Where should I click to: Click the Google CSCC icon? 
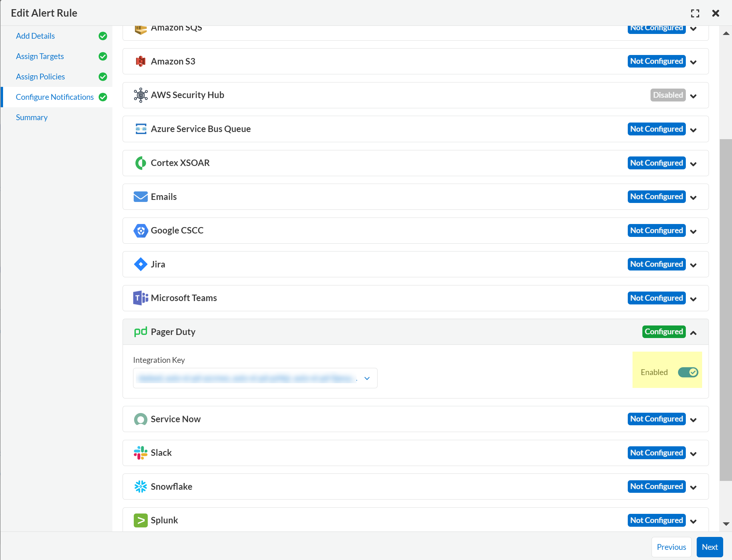point(141,231)
